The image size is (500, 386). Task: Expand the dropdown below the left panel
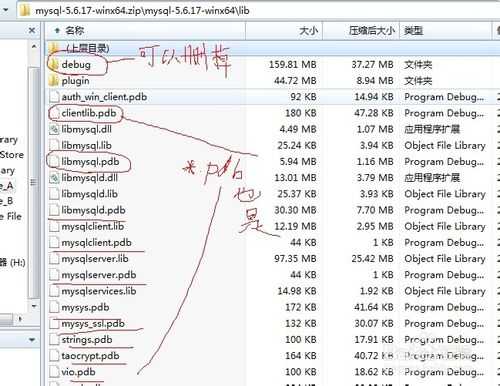pos(32,340)
